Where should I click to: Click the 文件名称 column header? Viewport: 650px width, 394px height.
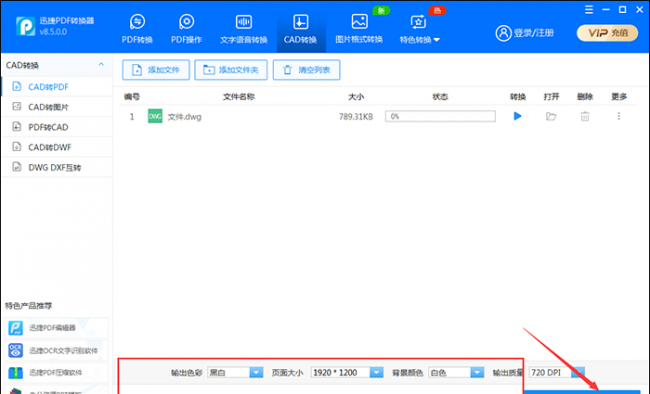(239, 97)
